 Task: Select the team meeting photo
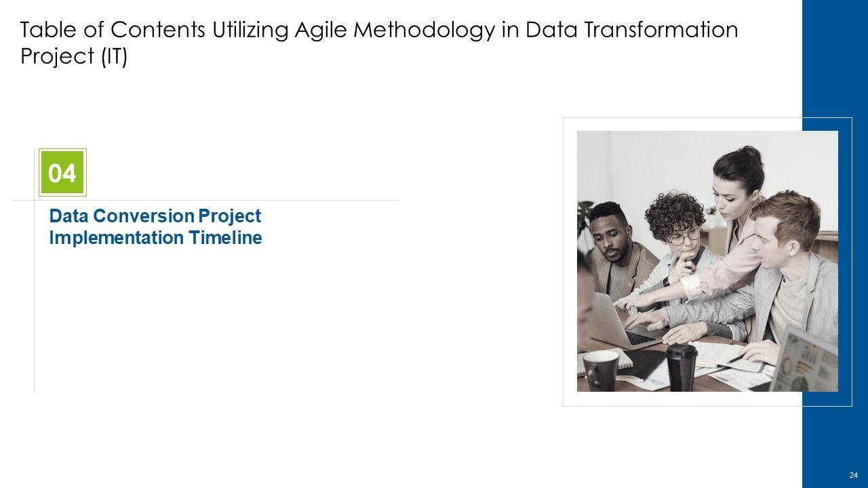707,261
